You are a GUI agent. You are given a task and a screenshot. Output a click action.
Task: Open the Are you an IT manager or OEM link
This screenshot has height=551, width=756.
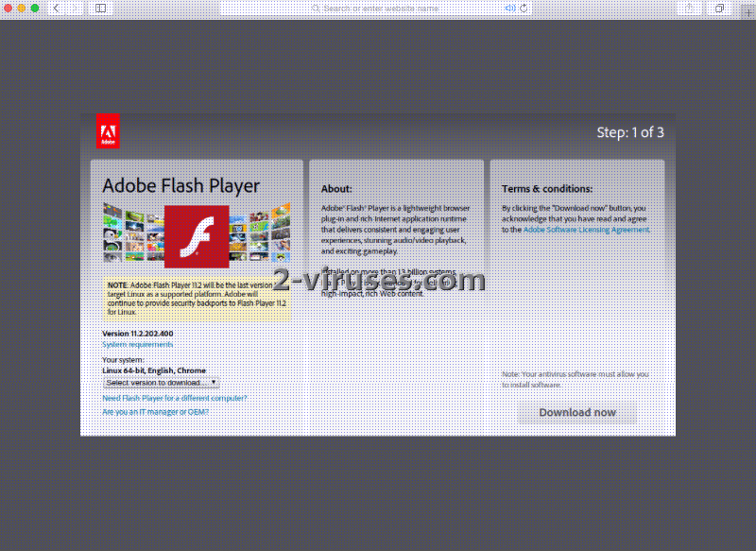155,412
